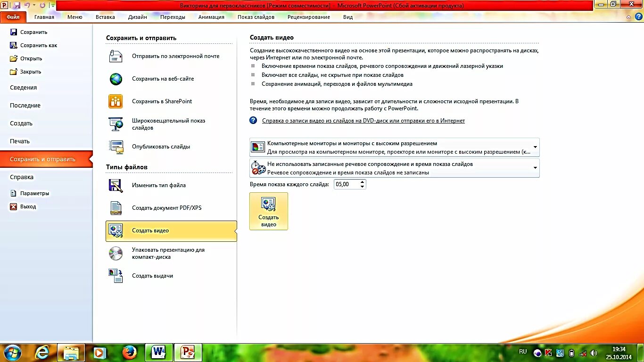Decrease slide time with the down spinner arrow
This screenshot has height=362, width=644.
tap(362, 187)
